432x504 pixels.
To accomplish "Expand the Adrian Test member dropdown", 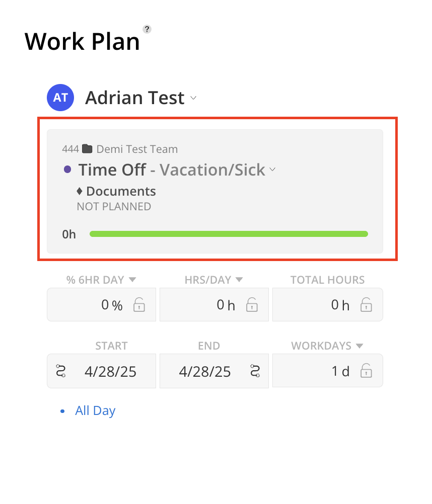I will pyautogui.click(x=193, y=98).
